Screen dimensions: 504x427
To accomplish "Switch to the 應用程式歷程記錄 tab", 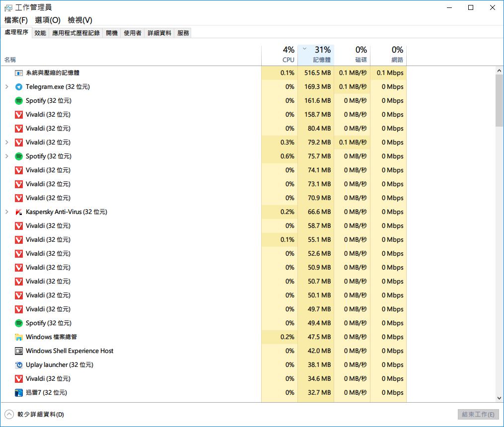I will click(x=76, y=33).
